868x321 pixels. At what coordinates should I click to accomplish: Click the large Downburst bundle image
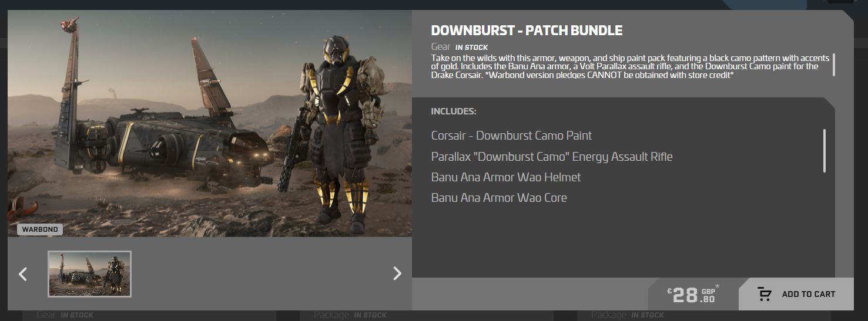(210, 124)
